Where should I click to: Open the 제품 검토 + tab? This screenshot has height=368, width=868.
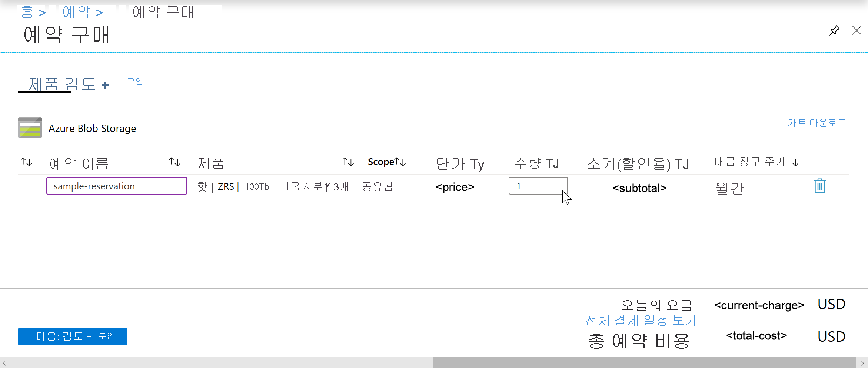pos(69,84)
